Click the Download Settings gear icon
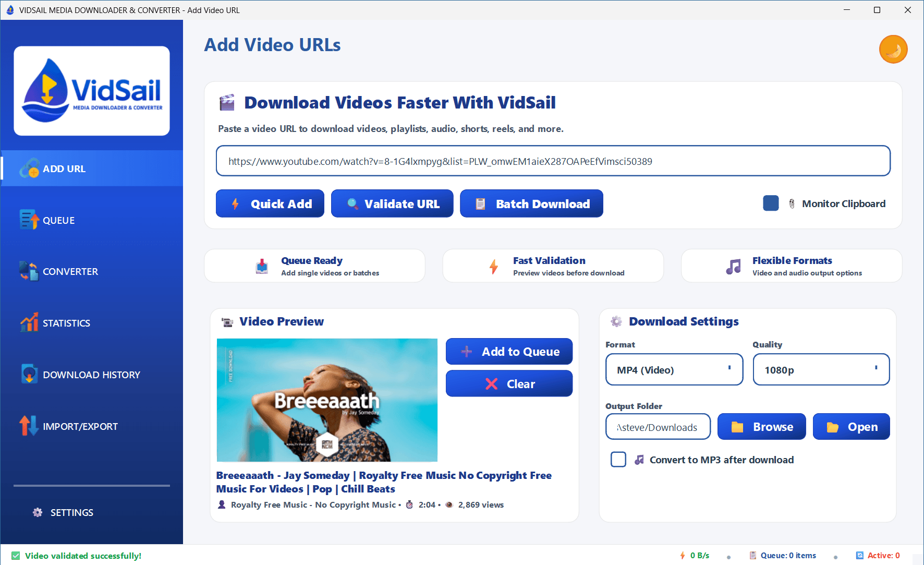 (616, 321)
